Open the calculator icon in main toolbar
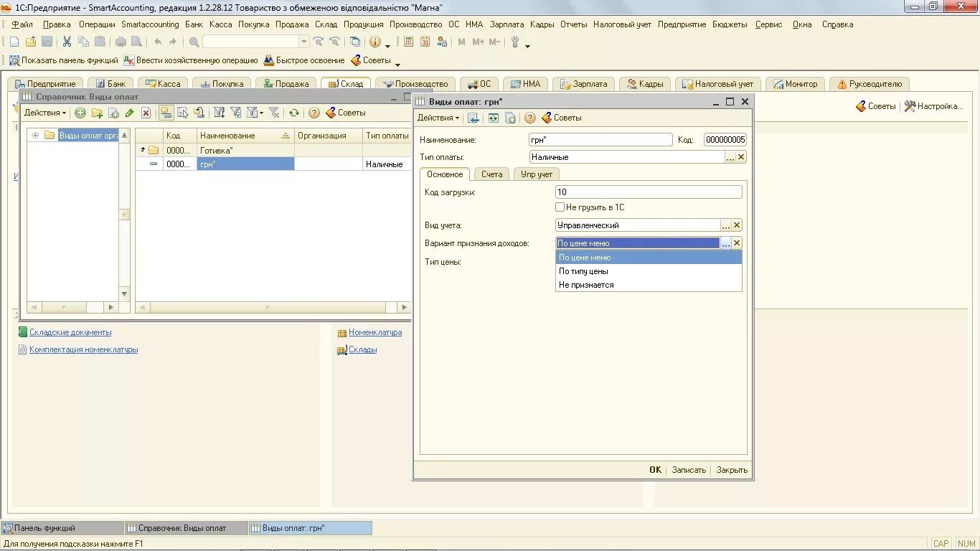The image size is (980, 551). point(409,42)
